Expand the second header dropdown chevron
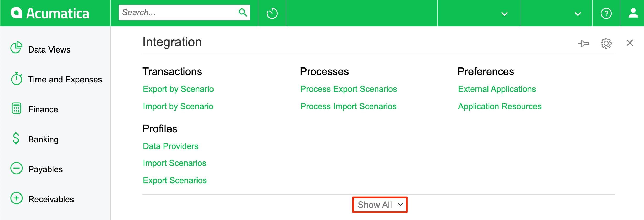 [578, 14]
